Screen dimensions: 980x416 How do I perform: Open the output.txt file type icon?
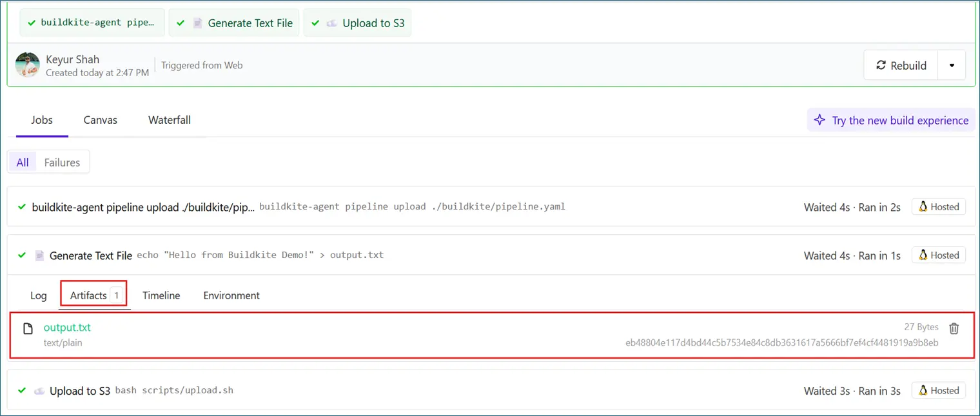pos(27,328)
